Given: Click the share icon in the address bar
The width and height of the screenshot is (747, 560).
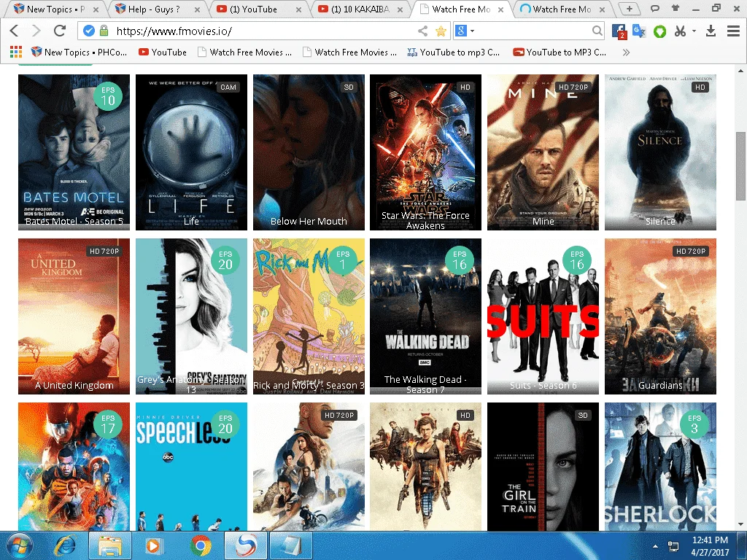Looking at the screenshot, I should click(x=422, y=31).
